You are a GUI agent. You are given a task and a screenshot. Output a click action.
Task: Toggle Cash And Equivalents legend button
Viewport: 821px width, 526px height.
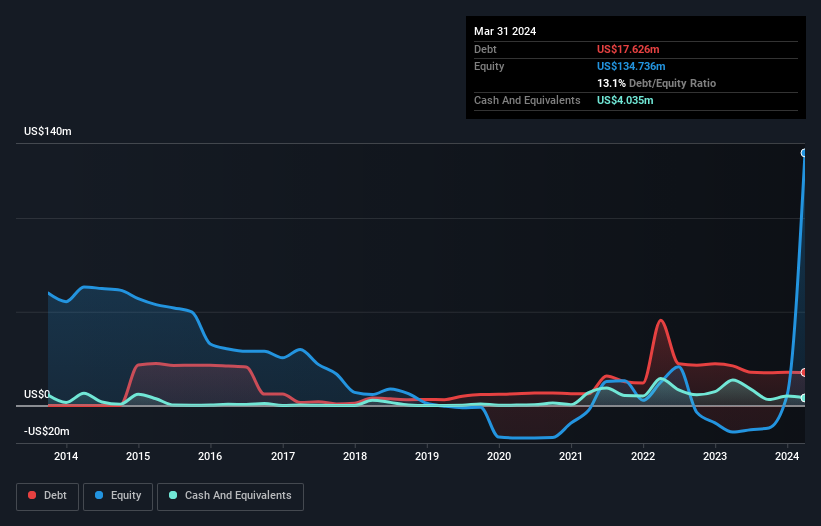click(x=230, y=496)
